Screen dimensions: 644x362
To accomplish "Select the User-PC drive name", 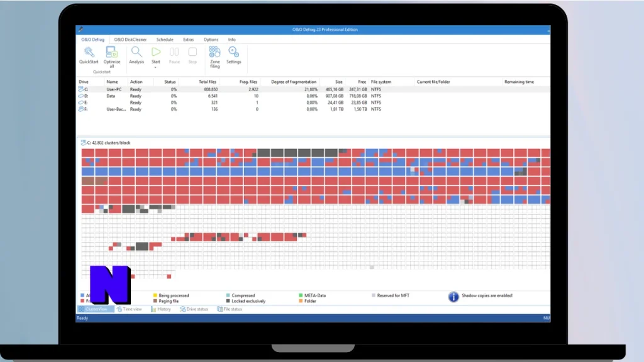I will pos(114,89).
